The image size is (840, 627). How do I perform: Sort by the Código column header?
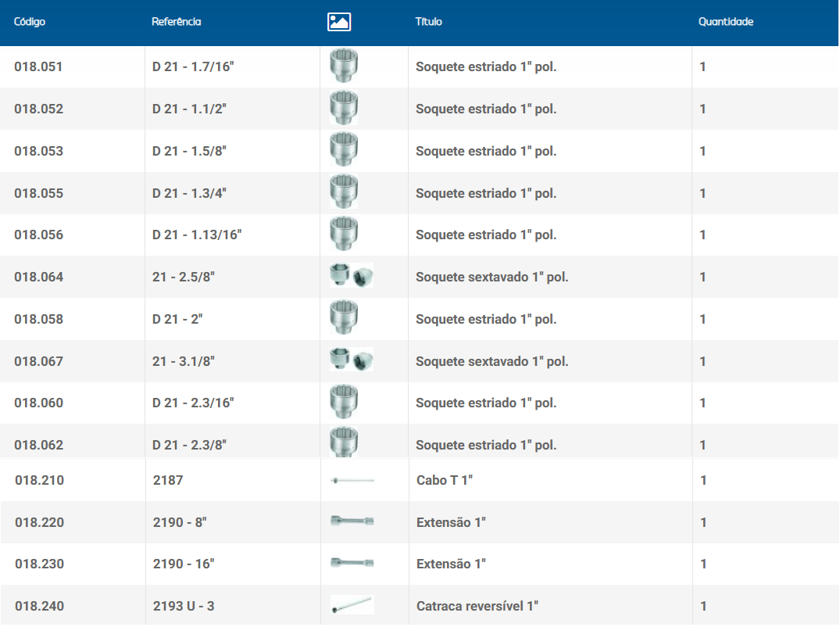tap(30, 22)
